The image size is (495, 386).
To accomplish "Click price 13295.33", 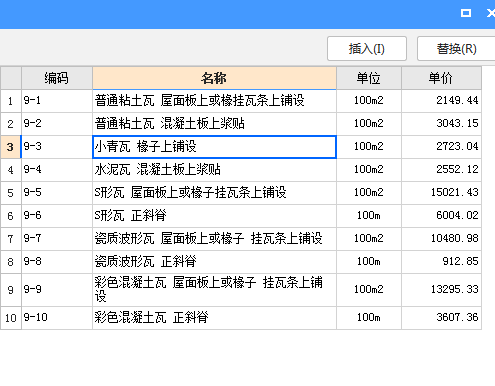I will pos(441,290).
